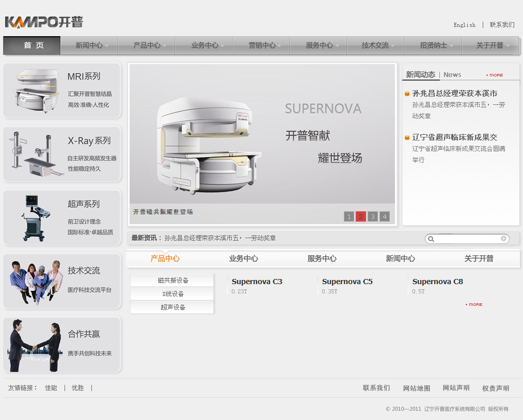
Task: Switch the site language to English
Action: click(464, 25)
